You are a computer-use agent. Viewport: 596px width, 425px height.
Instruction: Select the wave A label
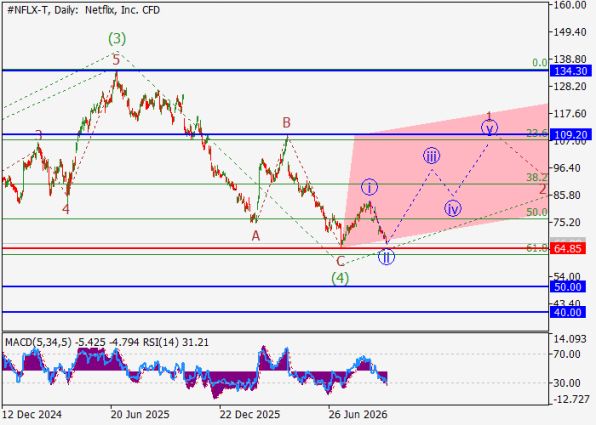(256, 236)
